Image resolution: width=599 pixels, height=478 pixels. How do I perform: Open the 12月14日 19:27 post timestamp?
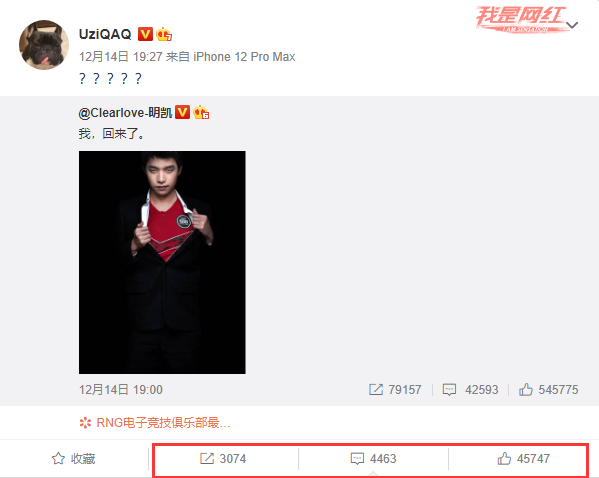[x=121, y=57]
